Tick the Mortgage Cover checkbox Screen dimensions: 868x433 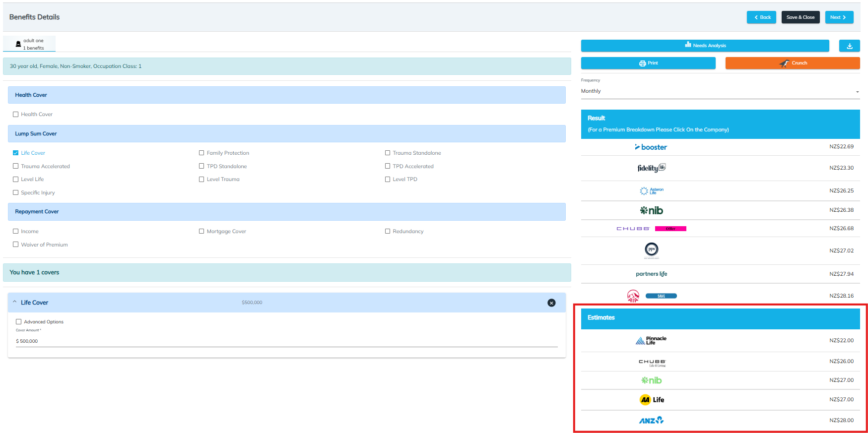(201, 231)
